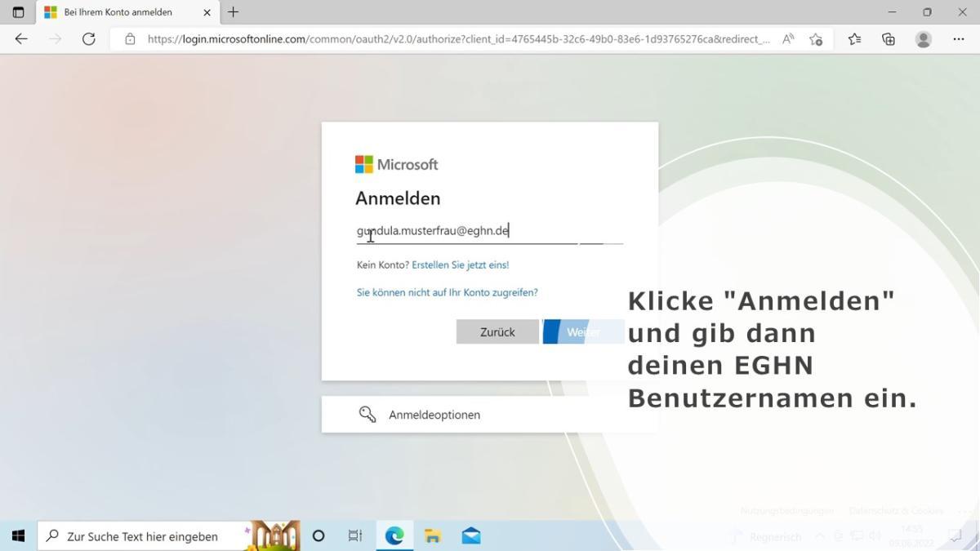The height and width of the screenshot is (551, 980).
Task: Add this page to favorites star
Action: click(x=815, y=39)
